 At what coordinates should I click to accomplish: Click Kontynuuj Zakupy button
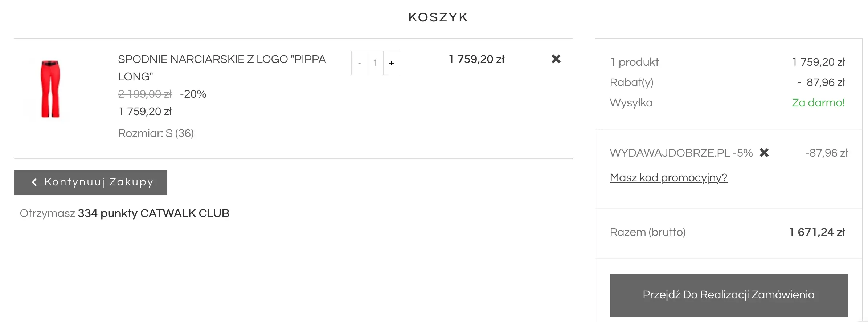click(x=91, y=182)
